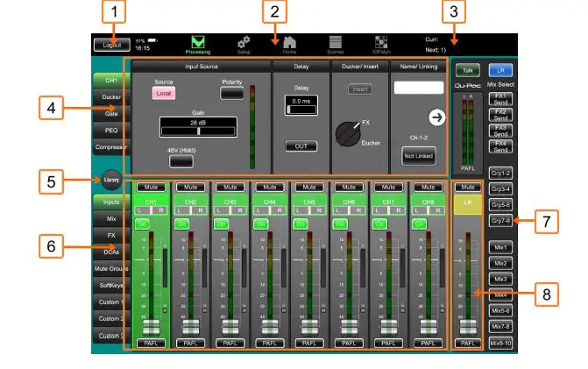Viewport: 588px width, 369px height.
Task: Click the channel name input field
Action: (x=419, y=89)
